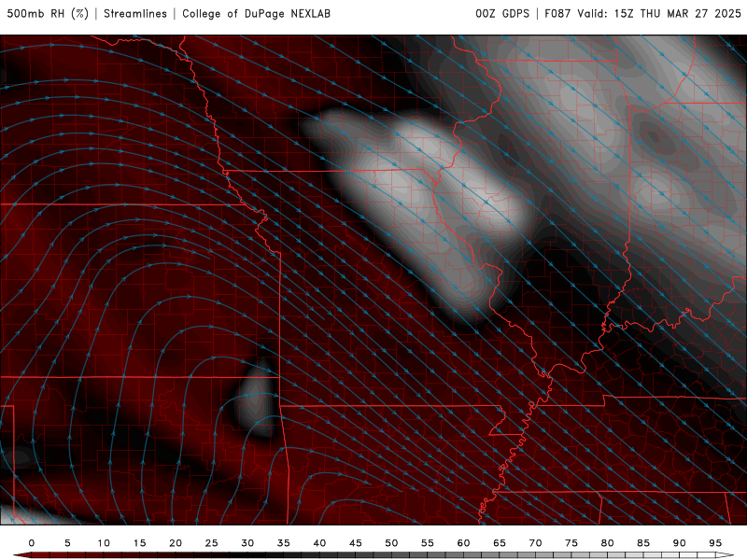747x560 pixels.
Task: Click "College of DuPage NEXLAB" header text
Action: click(256, 14)
